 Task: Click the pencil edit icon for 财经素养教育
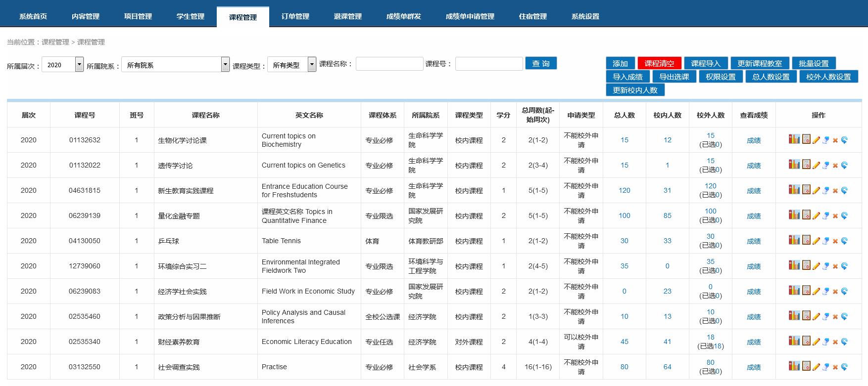coord(816,342)
